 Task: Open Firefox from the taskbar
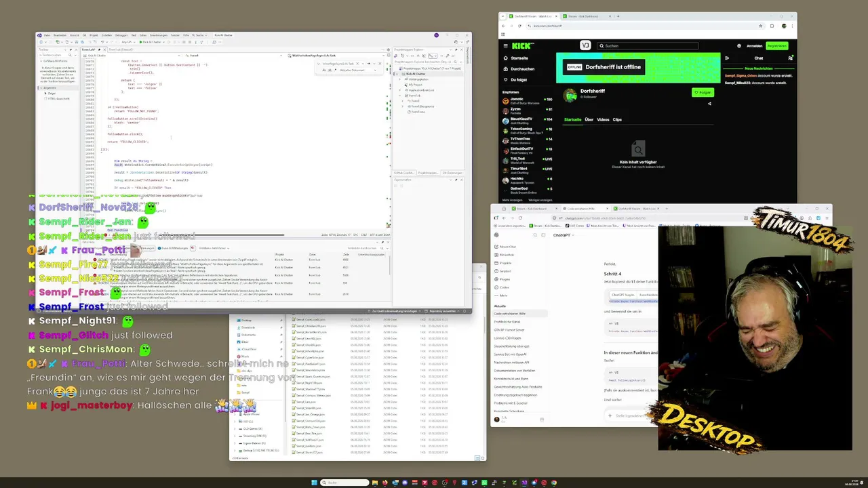(385, 483)
